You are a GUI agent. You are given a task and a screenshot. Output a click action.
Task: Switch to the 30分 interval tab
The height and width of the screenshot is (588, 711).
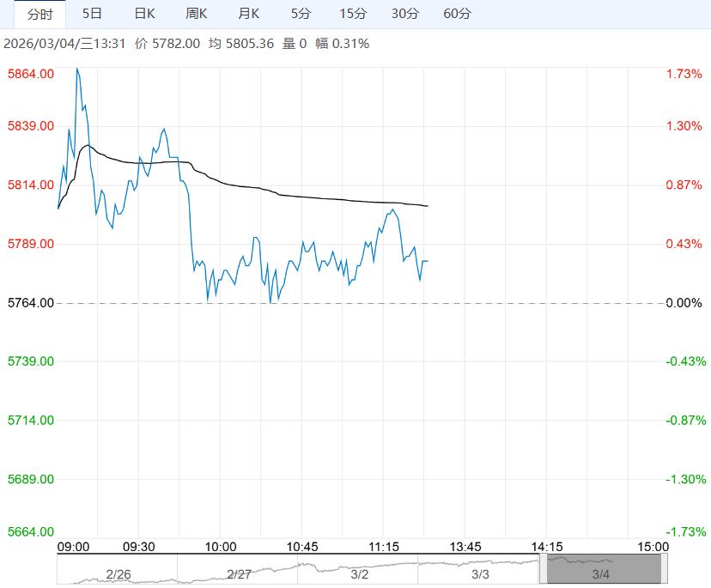click(x=405, y=14)
